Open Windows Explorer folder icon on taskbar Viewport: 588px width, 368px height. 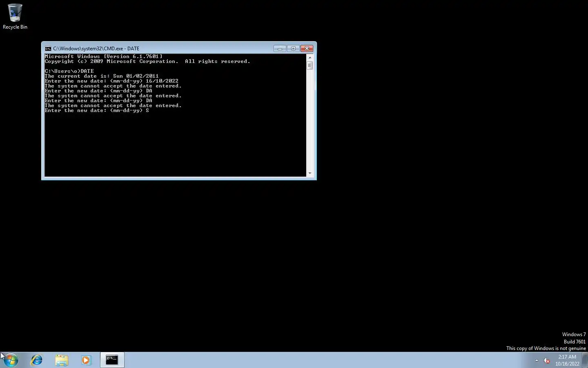(62, 360)
